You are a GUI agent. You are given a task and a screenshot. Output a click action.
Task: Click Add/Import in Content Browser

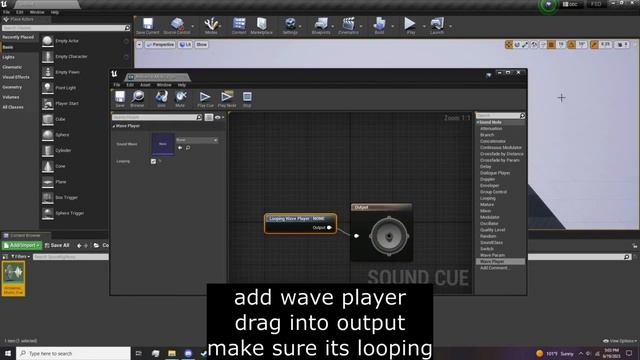click(x=22, y=245)
